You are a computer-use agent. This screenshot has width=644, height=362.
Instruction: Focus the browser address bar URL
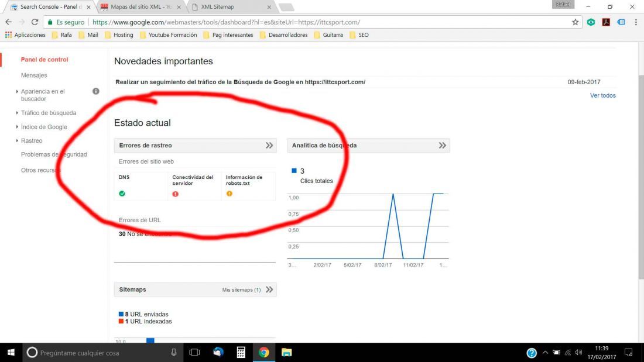pos(227,22)
